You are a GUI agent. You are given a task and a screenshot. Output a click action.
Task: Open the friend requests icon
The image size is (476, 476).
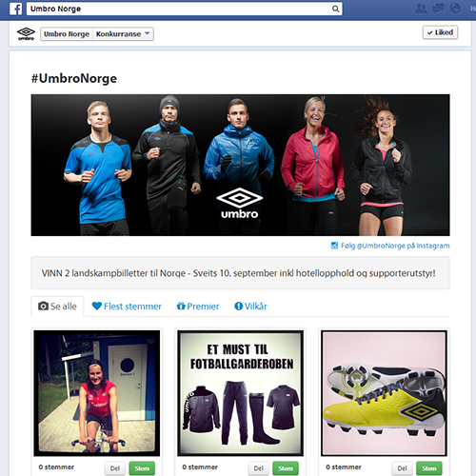click(421, 9)
